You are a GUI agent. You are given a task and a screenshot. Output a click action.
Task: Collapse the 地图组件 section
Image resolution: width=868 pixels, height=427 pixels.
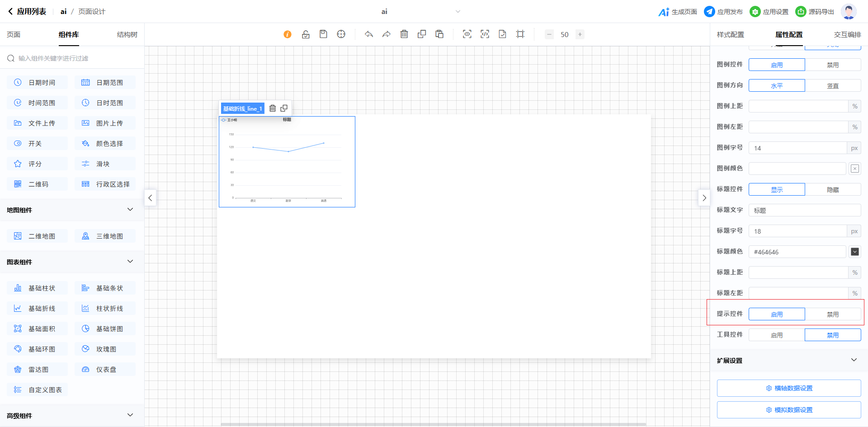130,210
